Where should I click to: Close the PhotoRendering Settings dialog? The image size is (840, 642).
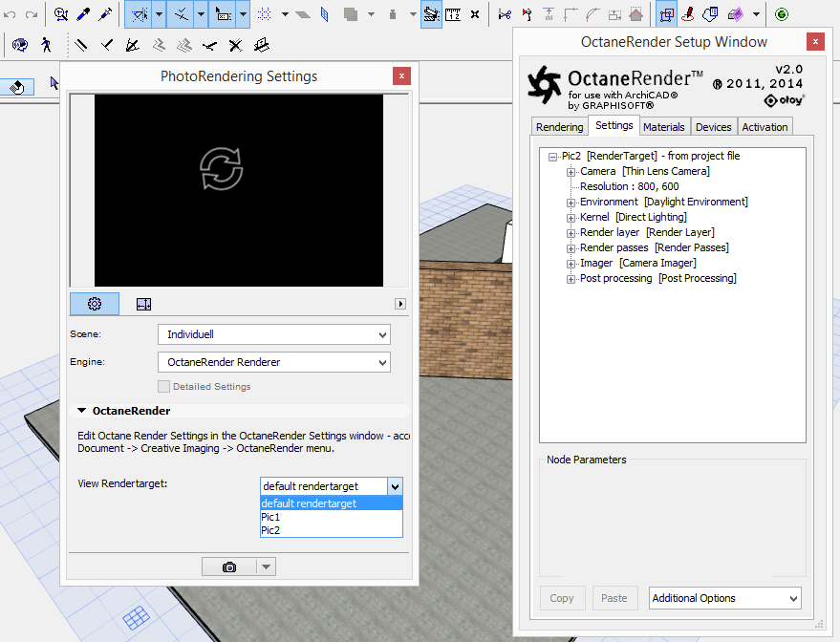(x=401, y=76)
